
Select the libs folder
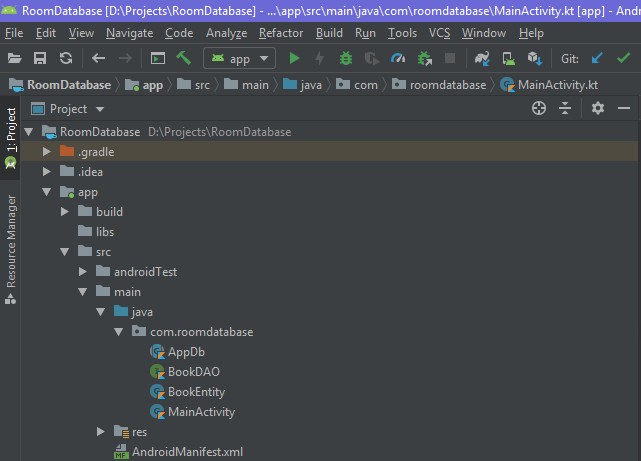point(96,232)
